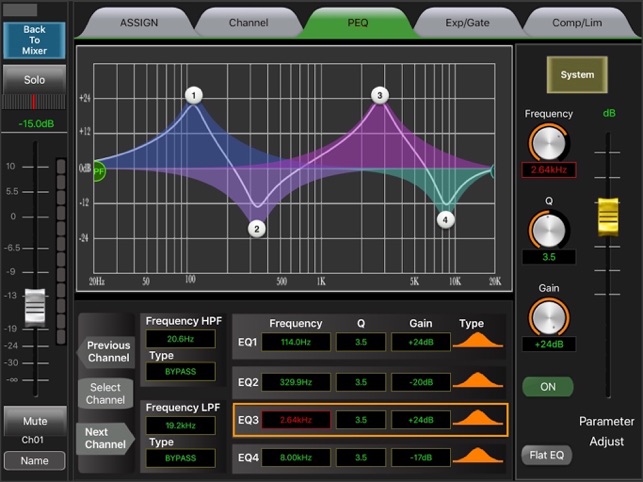Select the EQ4 row label
The image size is (643, 482).
coord(248,457)
